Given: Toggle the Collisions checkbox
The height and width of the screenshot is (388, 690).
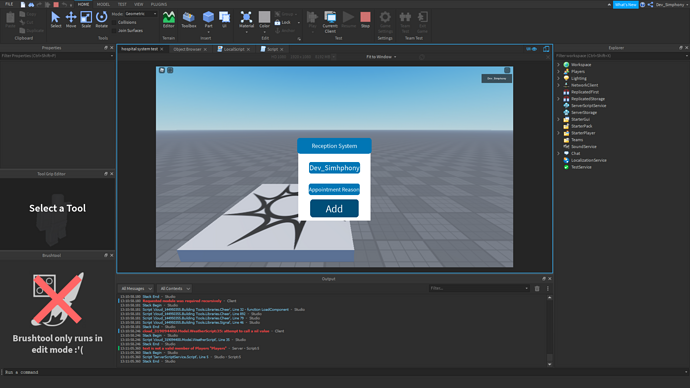Looking at the screenshot, I should (x=114, y=22).
